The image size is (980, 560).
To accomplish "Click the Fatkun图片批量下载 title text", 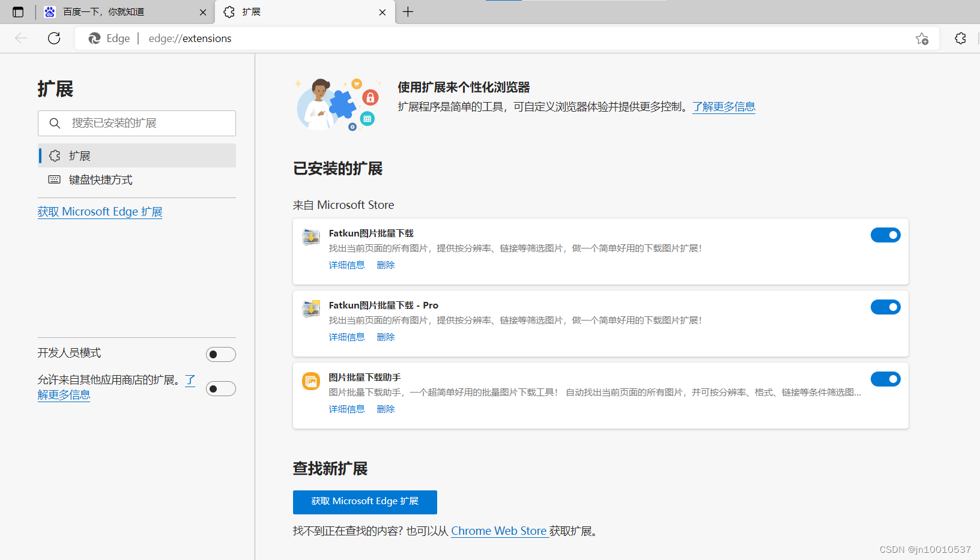I will click(371, 233).
